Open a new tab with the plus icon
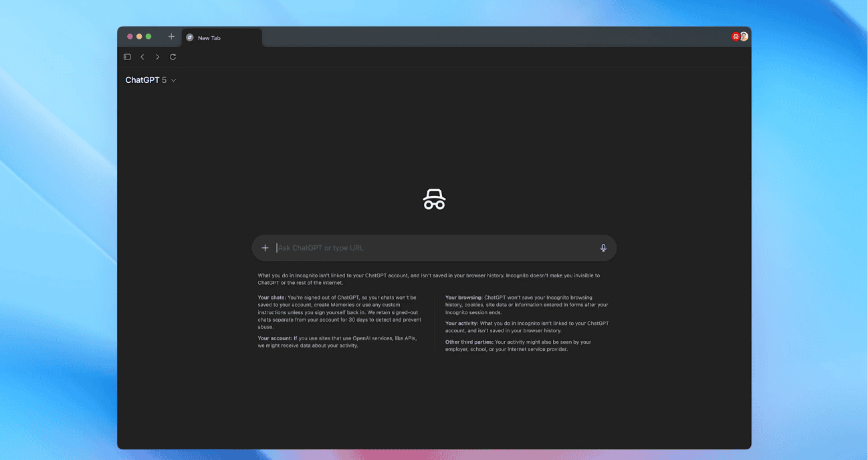This screenshot has height=460, width=868. click(x=171, y=37)
